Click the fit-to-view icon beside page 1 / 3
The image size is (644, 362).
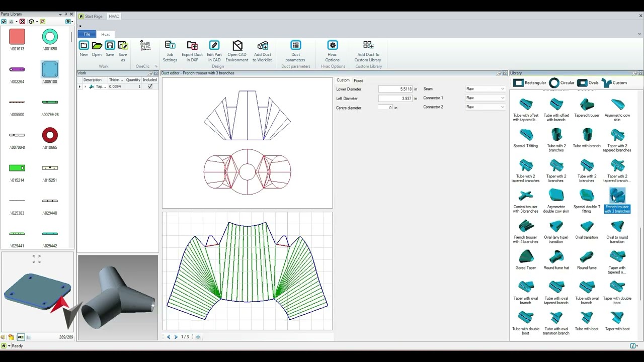[x=198, y=337]
